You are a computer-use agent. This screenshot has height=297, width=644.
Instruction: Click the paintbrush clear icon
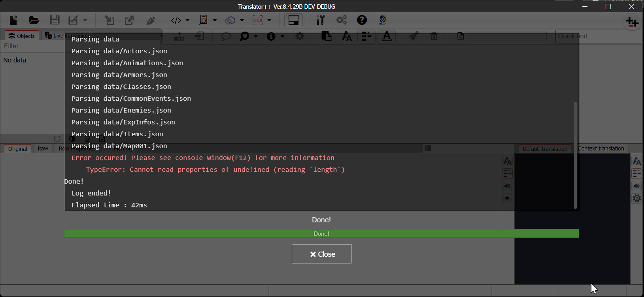[414, 37]
